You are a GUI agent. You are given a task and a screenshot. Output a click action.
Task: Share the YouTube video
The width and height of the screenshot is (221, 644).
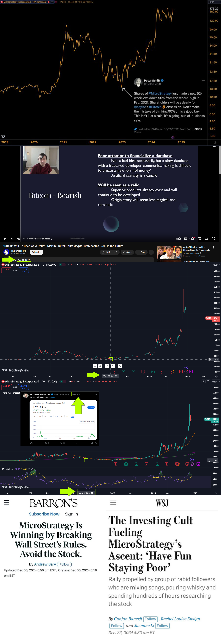[x=127, y=252]
